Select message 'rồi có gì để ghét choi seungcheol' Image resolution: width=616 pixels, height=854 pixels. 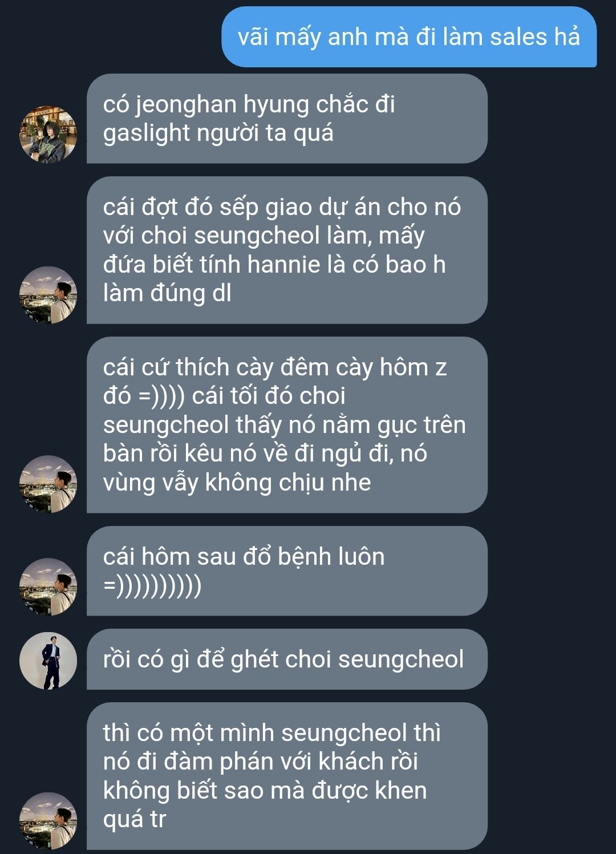pyautogui.click(x=287, y=659)
